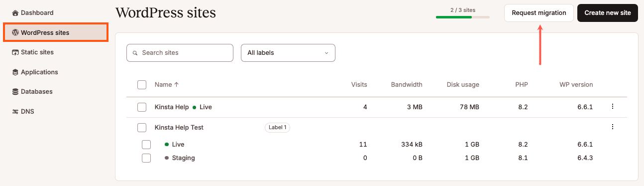Click the Databases cylinder icon
644x186 pixels.
pyautogui.click(x=15, y=92)
